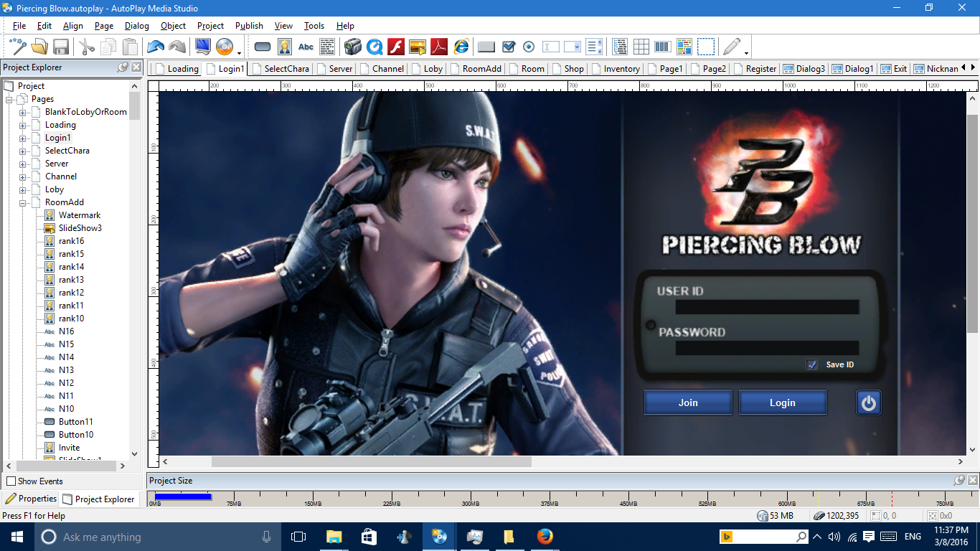Insert a new Grid object
Image resolution: width=980 pixels, height=551 pixels.
point(641,47)
